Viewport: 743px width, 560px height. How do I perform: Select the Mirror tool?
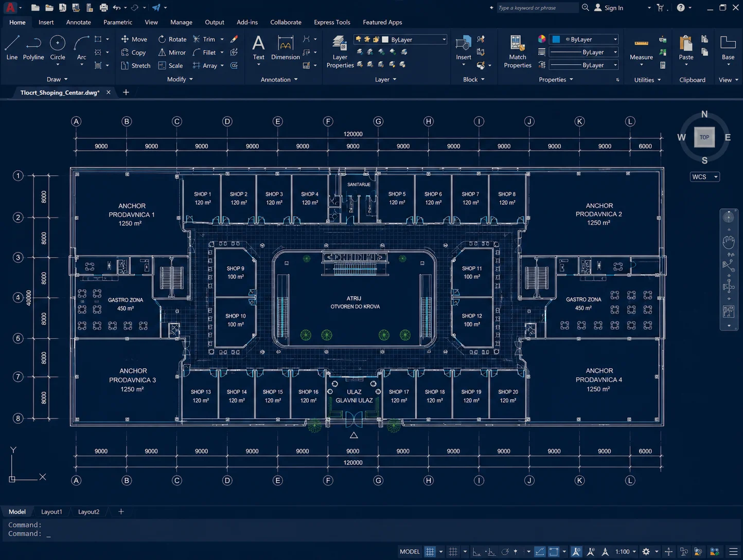(x=171, y=52)
